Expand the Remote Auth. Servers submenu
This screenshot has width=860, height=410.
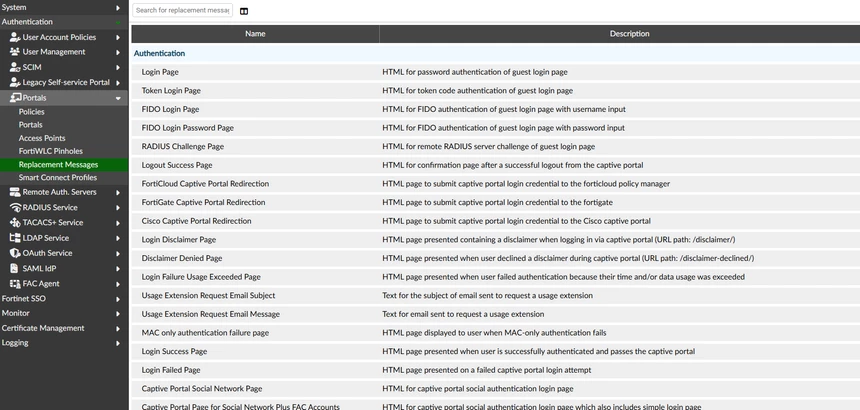(x=118, y=192)
